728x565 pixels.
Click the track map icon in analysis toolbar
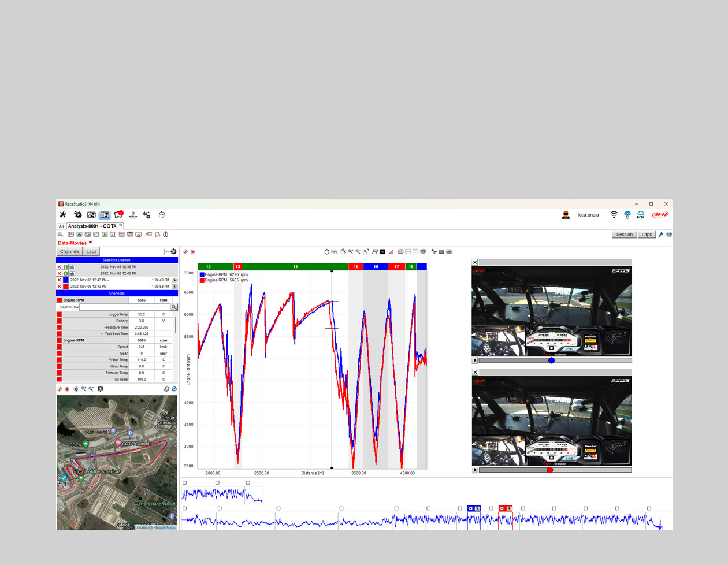click(x=157, y=235)
